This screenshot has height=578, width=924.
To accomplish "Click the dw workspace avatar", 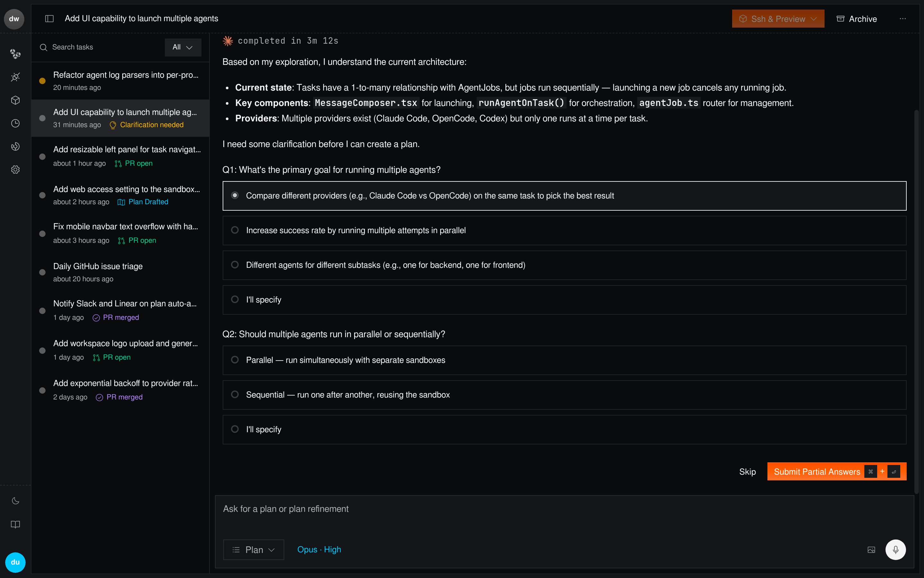I will (14, 19).
